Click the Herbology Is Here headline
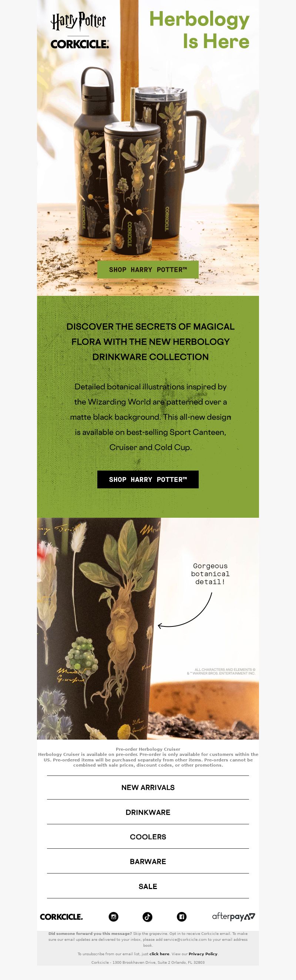 [x=199, y=30]
